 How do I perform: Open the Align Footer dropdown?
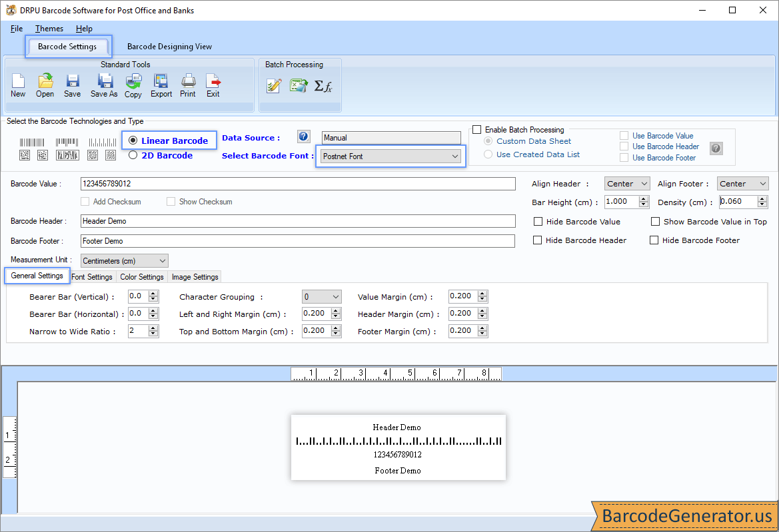(x=743, y=184)
